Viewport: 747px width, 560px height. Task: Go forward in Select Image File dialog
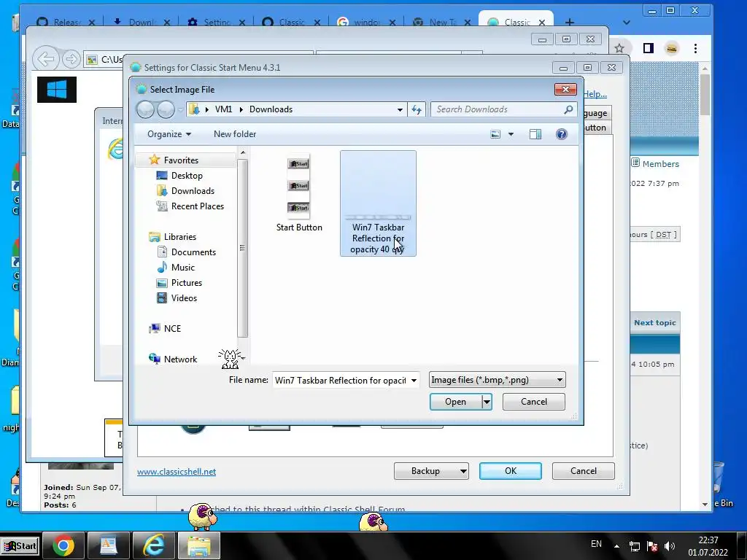[166, 109]
